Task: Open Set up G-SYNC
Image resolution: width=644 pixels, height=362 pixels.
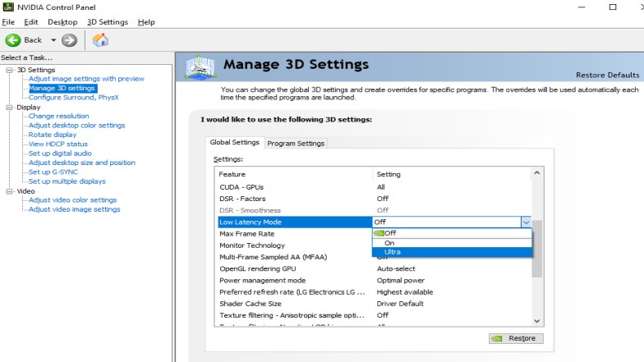Action: click(x=53, y=172)
